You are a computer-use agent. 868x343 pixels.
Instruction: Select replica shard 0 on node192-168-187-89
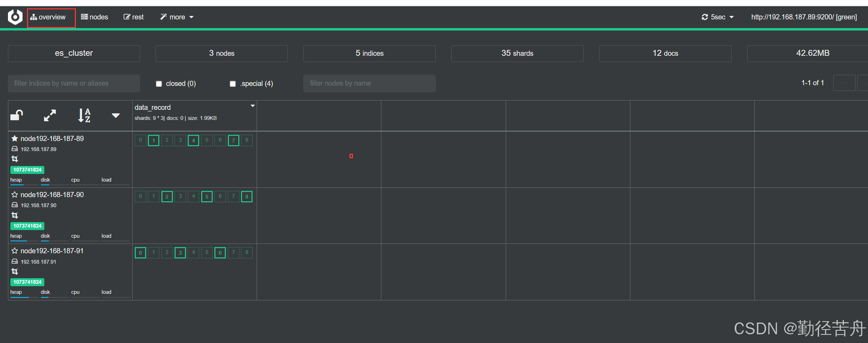(x=140, y=140)
